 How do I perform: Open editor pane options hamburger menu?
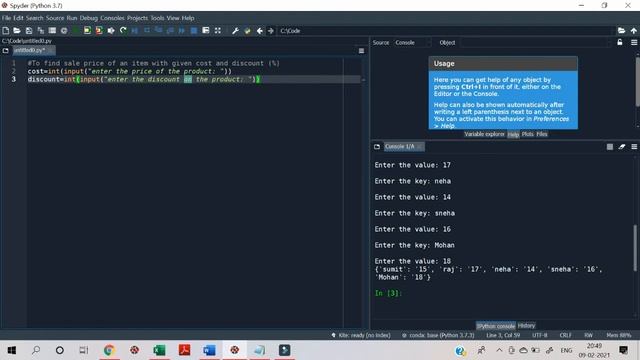[x=361, y=51]
